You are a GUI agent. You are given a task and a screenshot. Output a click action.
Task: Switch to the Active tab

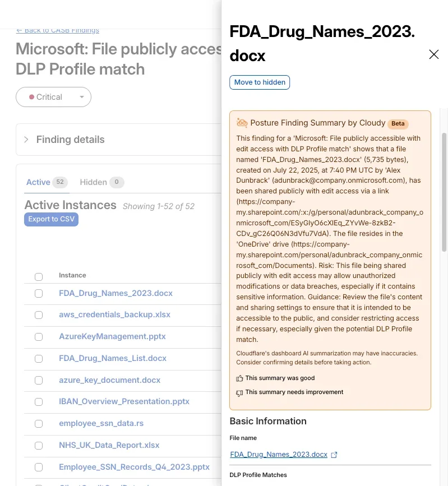tap(38, 182)
